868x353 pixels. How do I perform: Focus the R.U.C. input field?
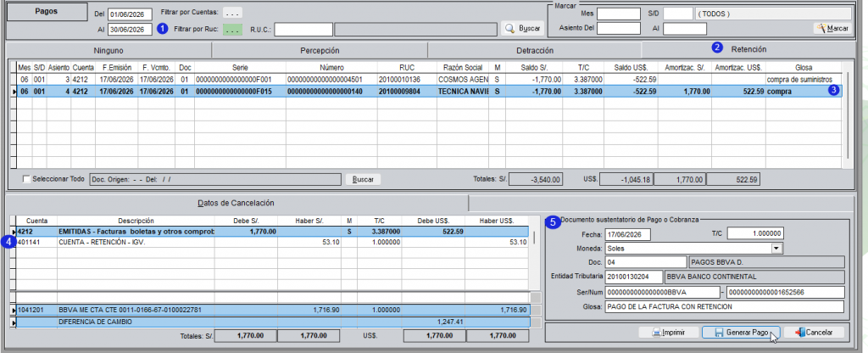click(x=303, y=30)
